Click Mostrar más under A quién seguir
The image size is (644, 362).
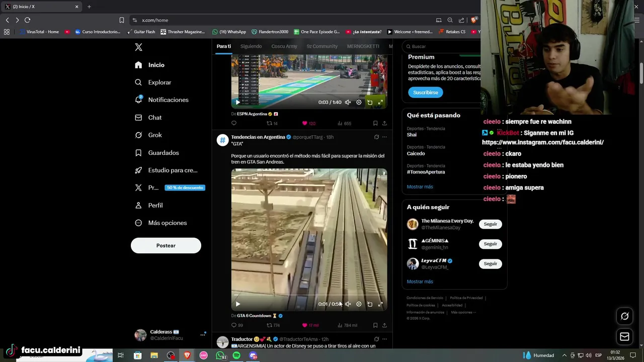pyautogui.click(x=420, y=282)
